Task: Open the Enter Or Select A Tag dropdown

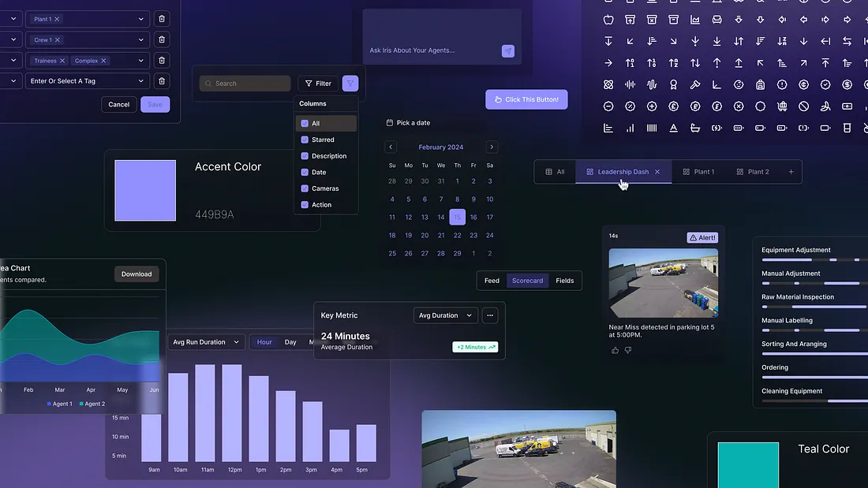Action: 87,80
